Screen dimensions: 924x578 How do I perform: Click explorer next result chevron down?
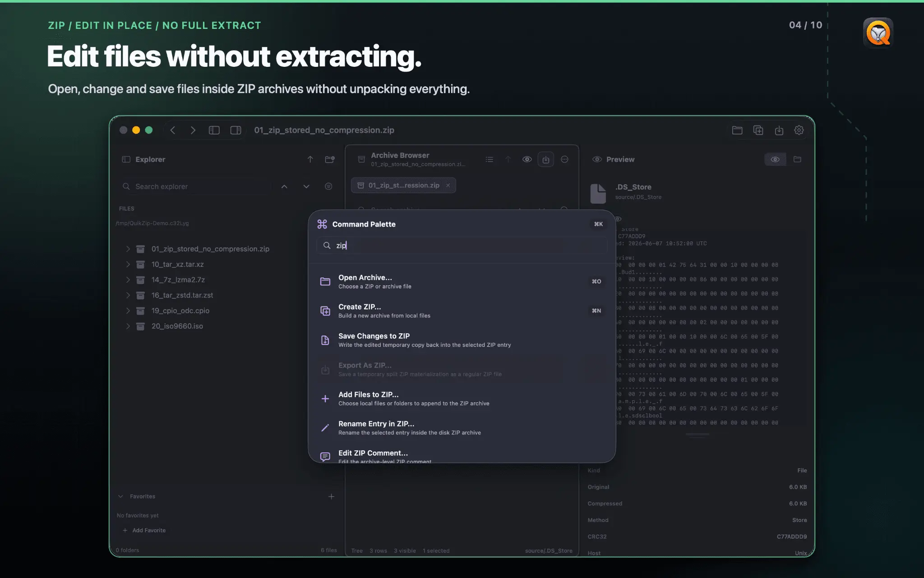coord(306,186)
